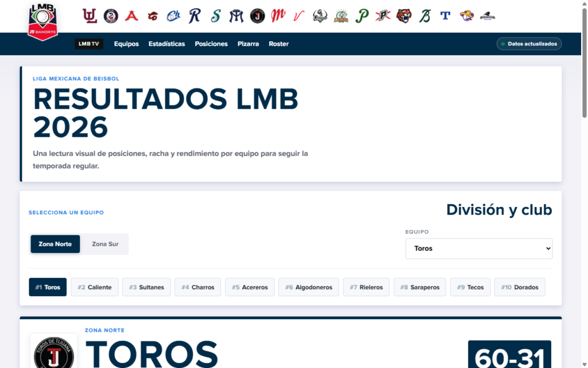The width and height of the screenshot is (588, 368).
Task: Open the blue Ch Charros logo
Action: coord(173,16)
